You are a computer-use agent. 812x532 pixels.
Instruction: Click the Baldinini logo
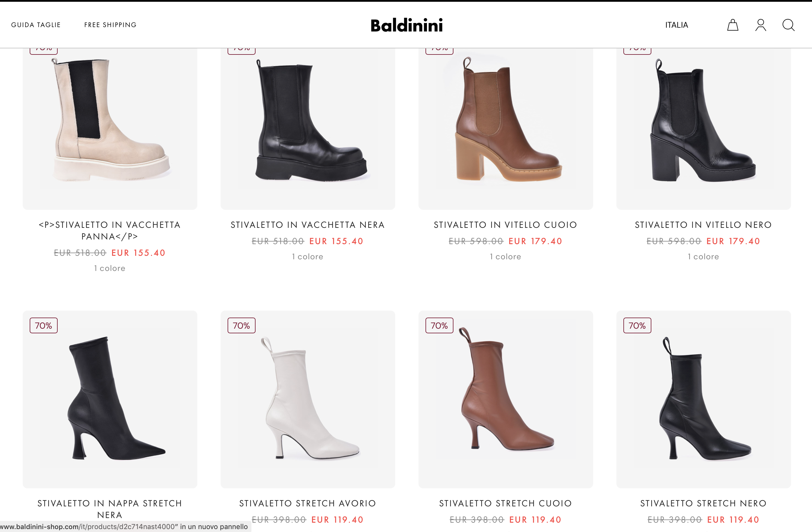click(x=406, y=25)
